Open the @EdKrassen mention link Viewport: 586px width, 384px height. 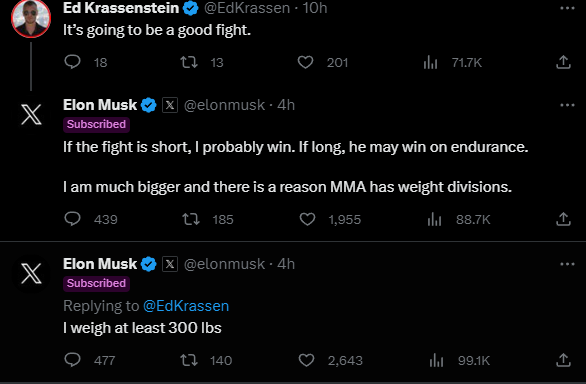pyautogui.click(x=186, y=306)
